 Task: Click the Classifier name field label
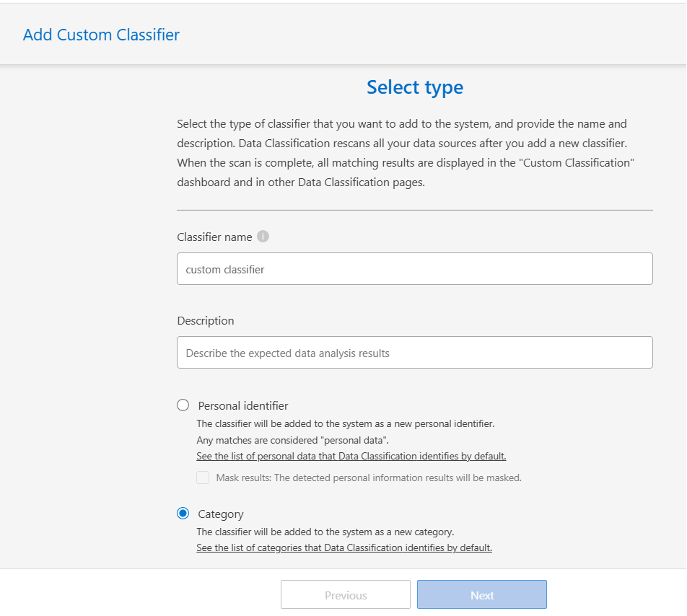(x=214, y=237)
